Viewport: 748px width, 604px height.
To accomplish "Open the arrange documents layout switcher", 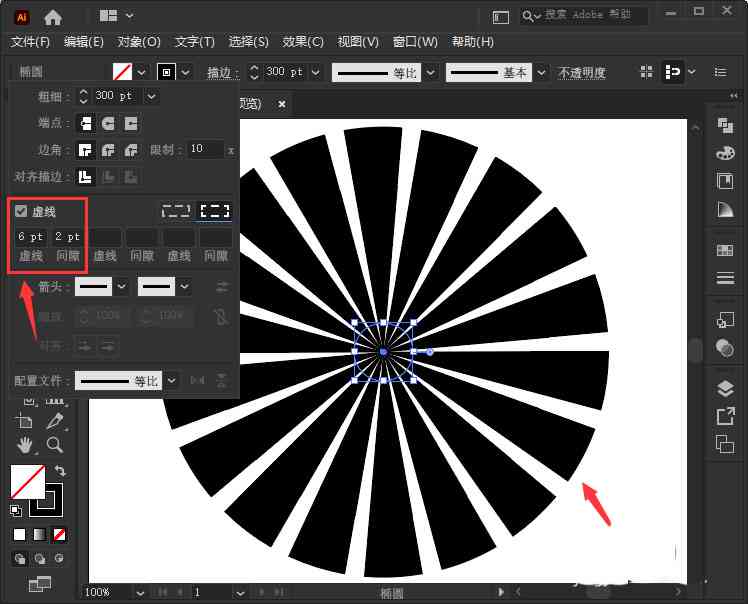I will (x=116, y=16).
